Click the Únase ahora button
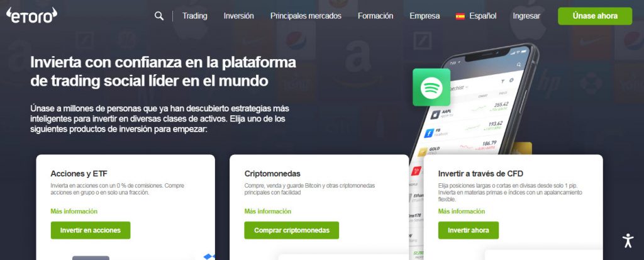Screen dimensions: 644x260 [595, 16]
